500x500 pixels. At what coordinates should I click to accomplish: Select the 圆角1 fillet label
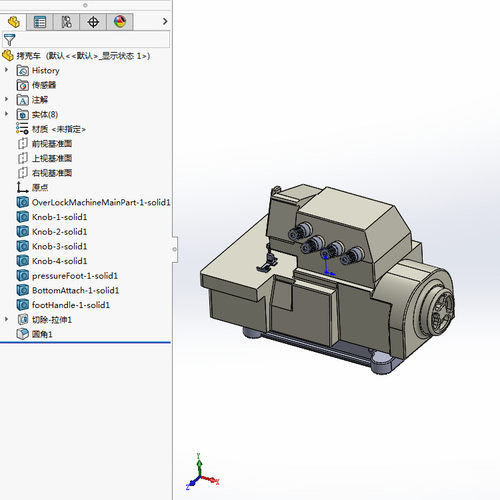tap(42, 334)
